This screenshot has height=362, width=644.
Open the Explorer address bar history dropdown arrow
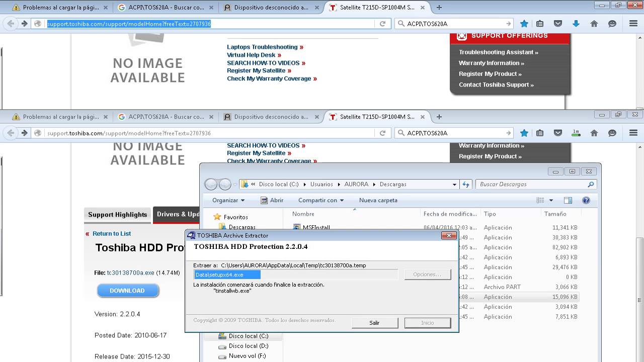click(x=454, y=185)
